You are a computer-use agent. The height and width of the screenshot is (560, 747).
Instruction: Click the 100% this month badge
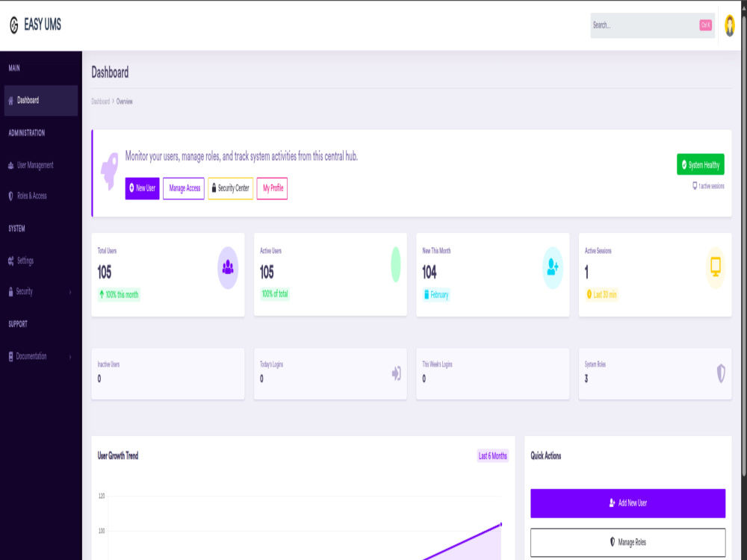[x=119, y=295]
